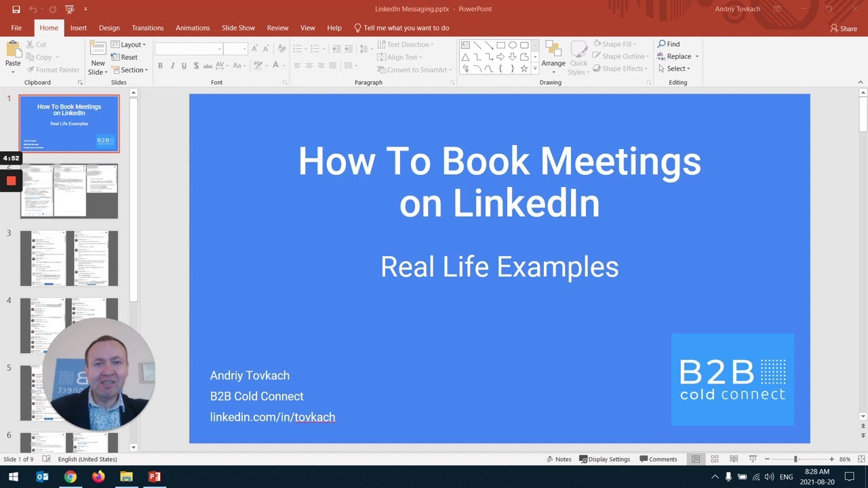Open the Quick Styles gallery
Screen dimensions: 868x488
pyautogui.click(x=578, y=58)
